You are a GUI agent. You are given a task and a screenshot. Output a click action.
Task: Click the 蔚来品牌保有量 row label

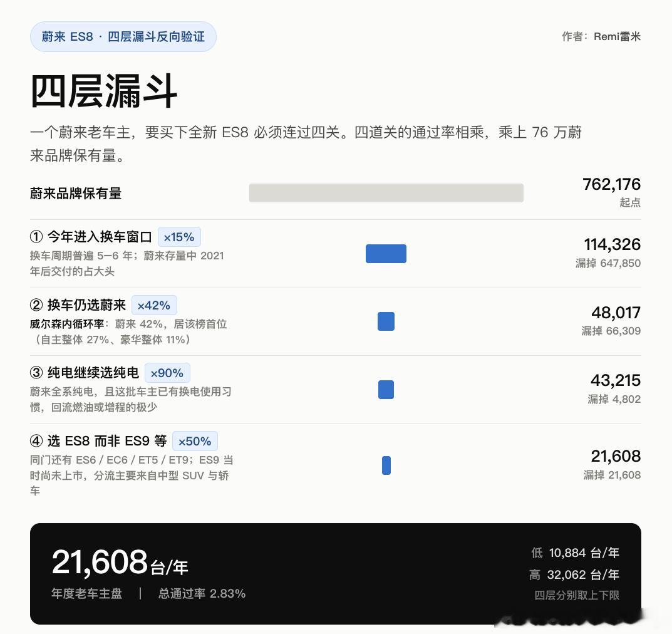click(76, 194)
